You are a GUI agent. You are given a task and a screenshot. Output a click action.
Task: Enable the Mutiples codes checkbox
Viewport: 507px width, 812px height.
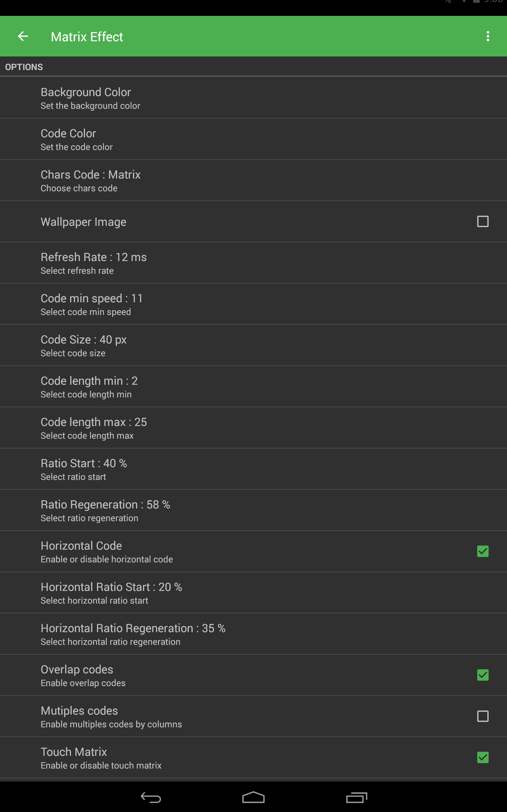[x=483, y=716]
